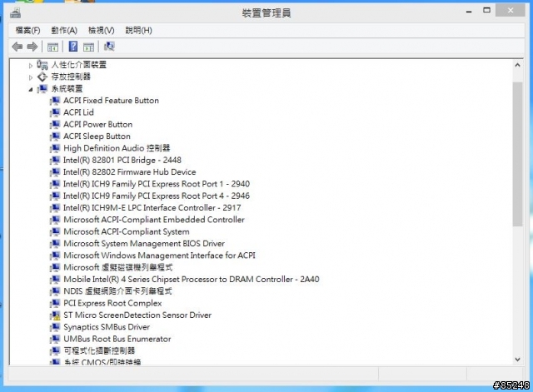Select Microsoft 虛擬磁碟機列舉程式 entry

[x=118, y=267]
